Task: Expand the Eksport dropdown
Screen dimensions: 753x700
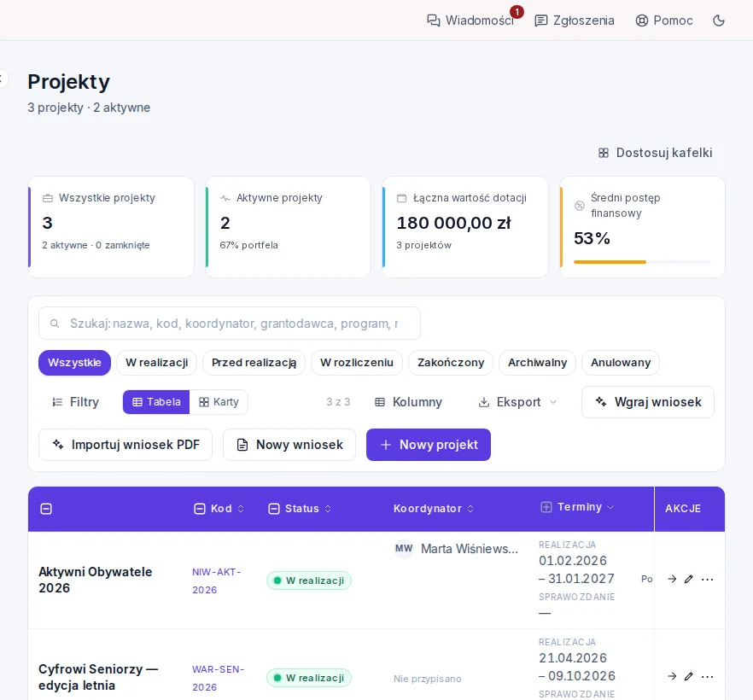Action: pyautogui.click(x=518, y=402)
